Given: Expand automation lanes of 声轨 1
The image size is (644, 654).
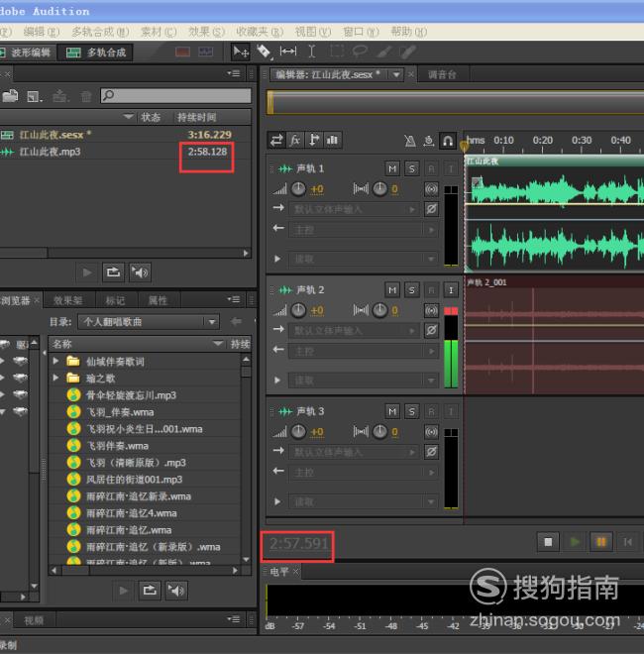Looking at the screenshot, I should pyautogui.click(x=277, y=259).
